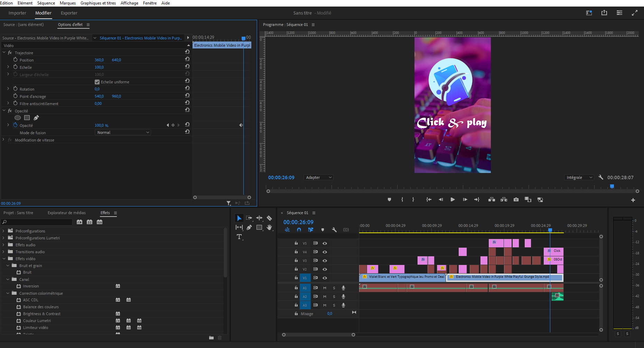Open the program monitor wrench settings
The height and width of the screenshot is (348, 644).
click(601, 177)
